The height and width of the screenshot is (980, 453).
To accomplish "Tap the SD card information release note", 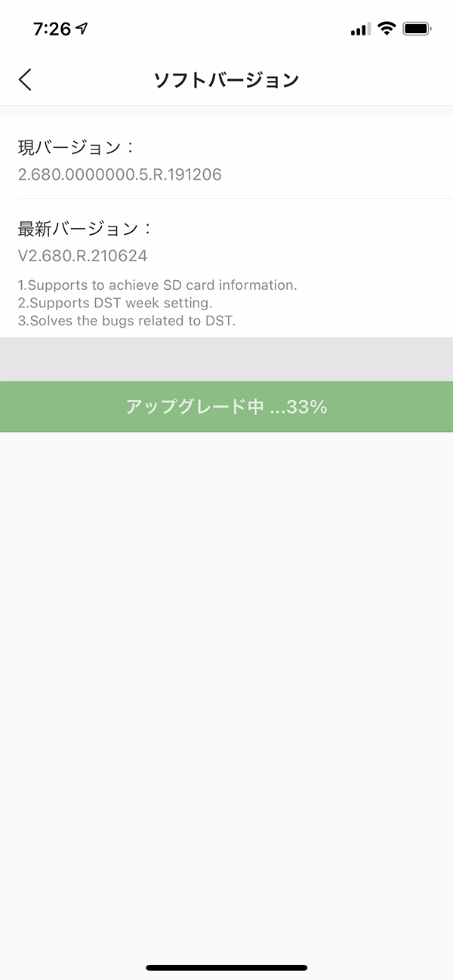I will pos(157,285).
